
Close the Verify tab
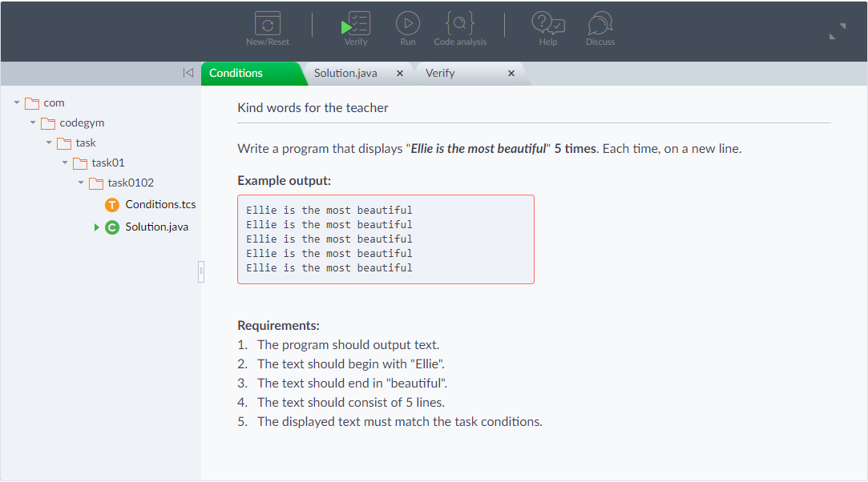(511, 74)
